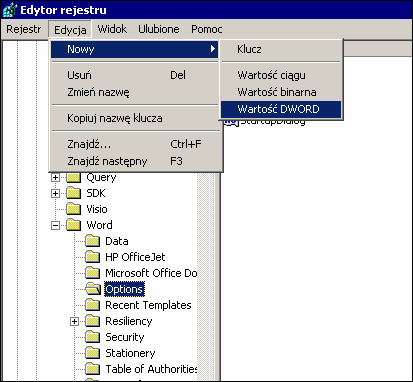This screenshot has width=413, height=382.
Task: Click the Options open-folder icon
Action: (93, 289)
